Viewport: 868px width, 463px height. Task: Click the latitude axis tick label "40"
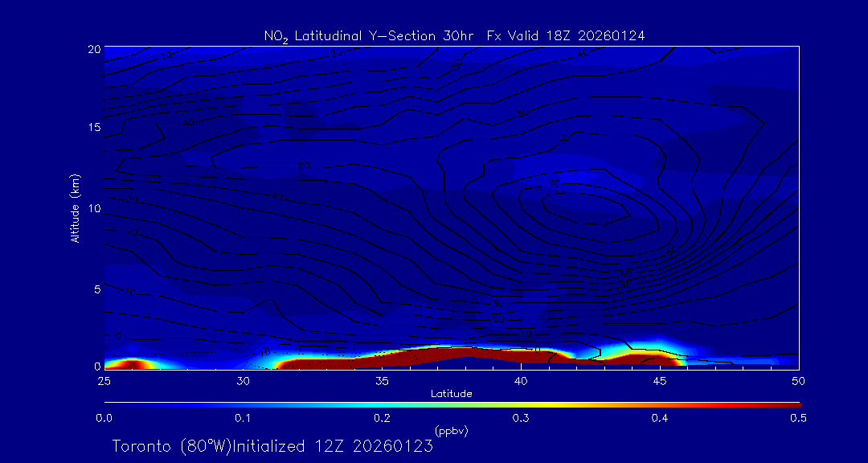(520, 381)
